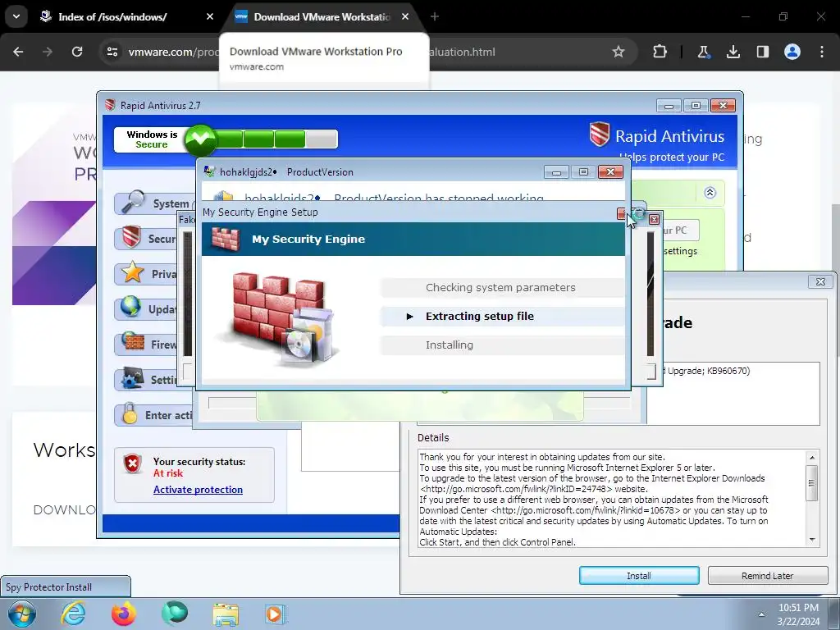Open the Chrome three-dot menu
Viewport: 840px width, 630px height.
pos(822,52)
